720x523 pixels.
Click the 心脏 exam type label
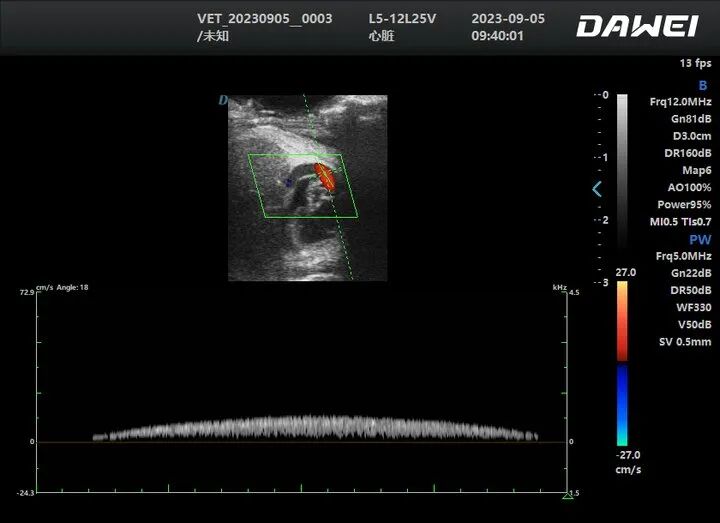[x=381, y=35]
